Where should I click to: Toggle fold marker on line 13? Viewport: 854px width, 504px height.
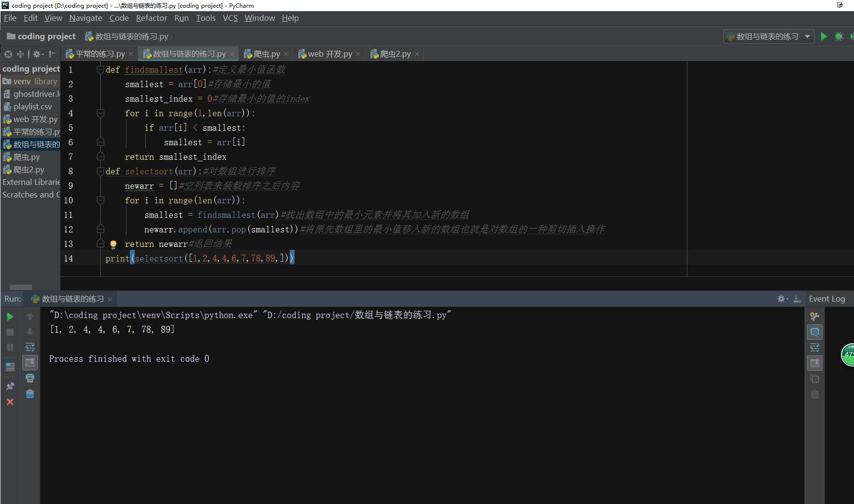[100, 244]
